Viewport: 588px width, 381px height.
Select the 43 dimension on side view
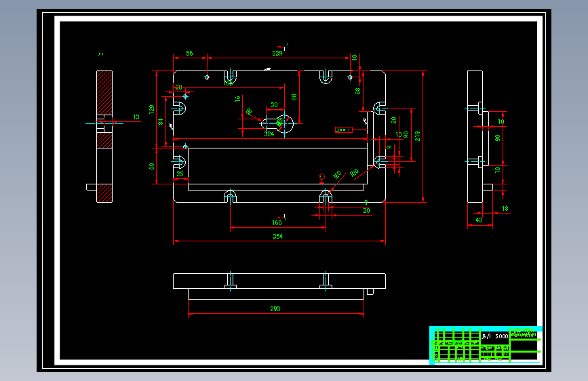[479, 220]
